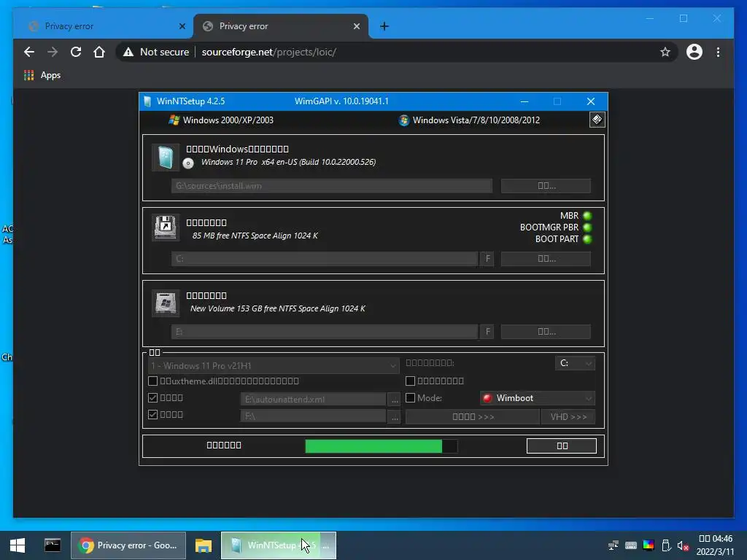Image resolution: width=747 pixels, height=560 pixels.
Task: Click the MBR green status light
Action: (587, 216)
